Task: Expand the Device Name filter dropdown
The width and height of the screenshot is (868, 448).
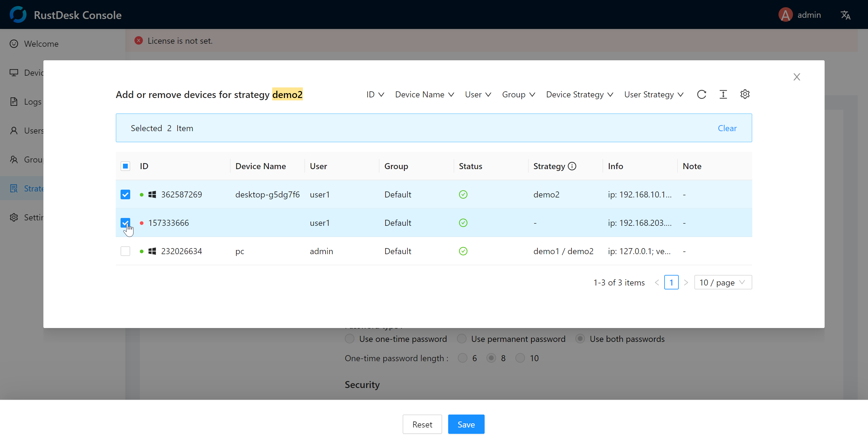Action: point(425,94)
